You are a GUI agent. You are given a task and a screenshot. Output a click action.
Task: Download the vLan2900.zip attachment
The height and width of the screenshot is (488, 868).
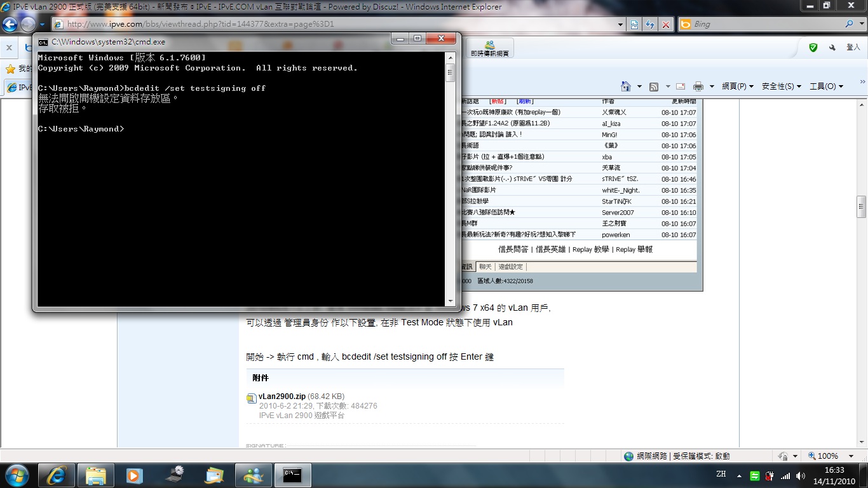click(281, 396)
